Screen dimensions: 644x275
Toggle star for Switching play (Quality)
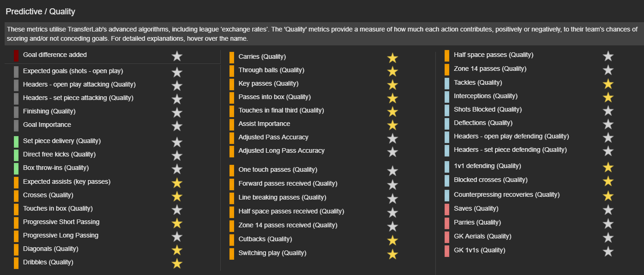(392, 255)
